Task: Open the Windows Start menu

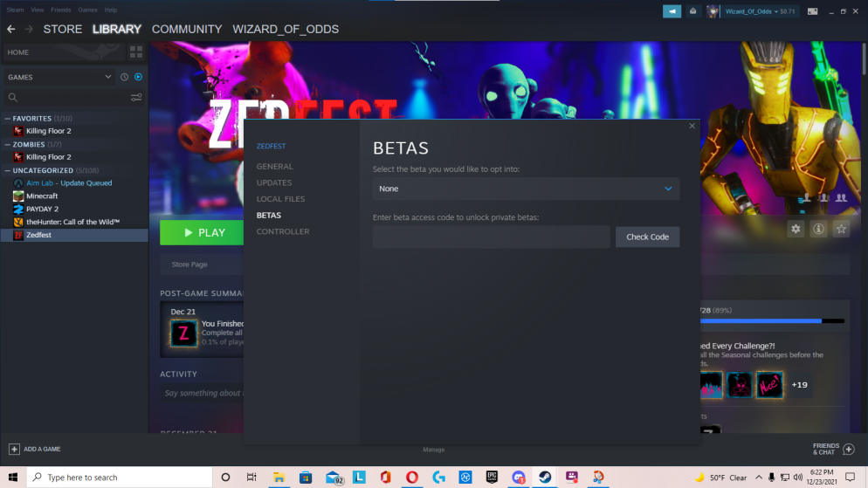Action: tap(13, 477)
